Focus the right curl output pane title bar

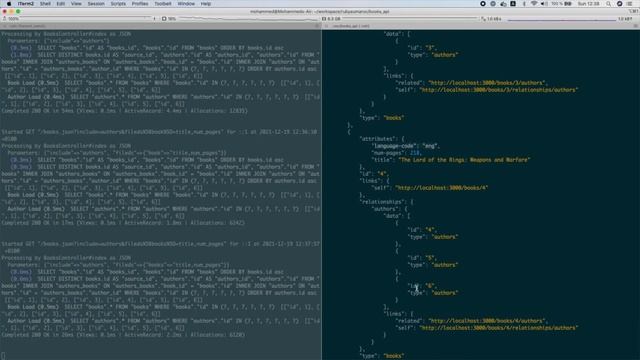coord(481,26)
